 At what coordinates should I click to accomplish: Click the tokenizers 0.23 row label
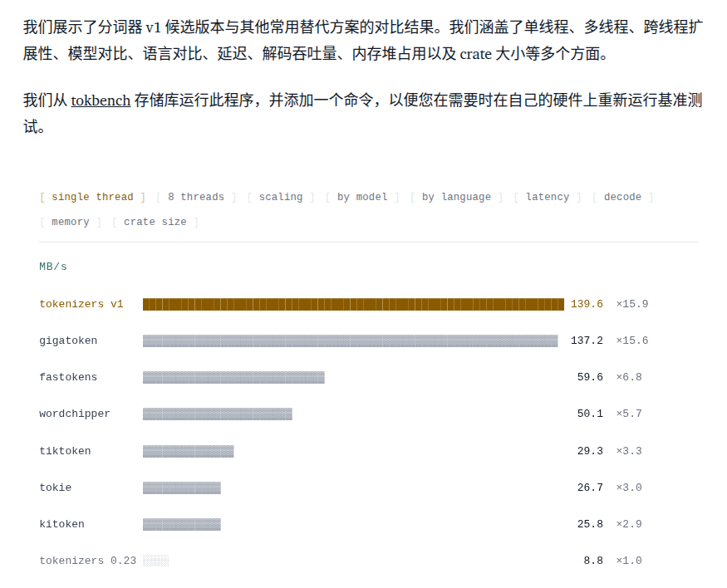[87, 561]
